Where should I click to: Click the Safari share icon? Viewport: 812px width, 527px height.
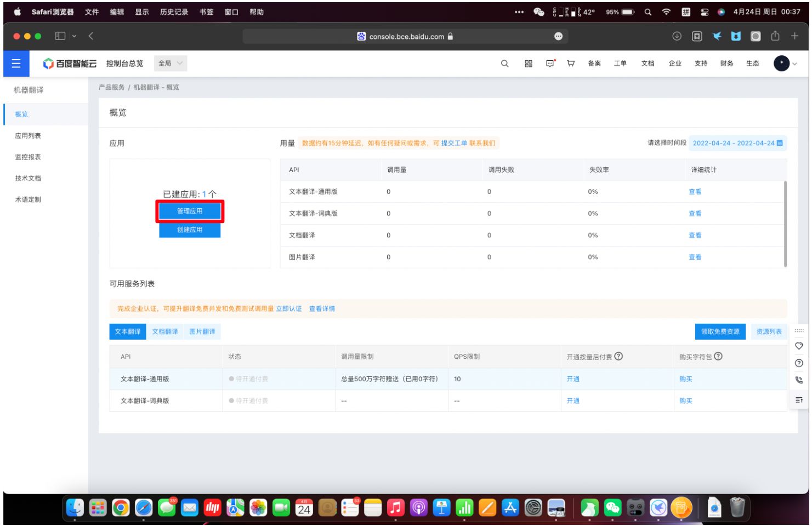tap(775, 36)
